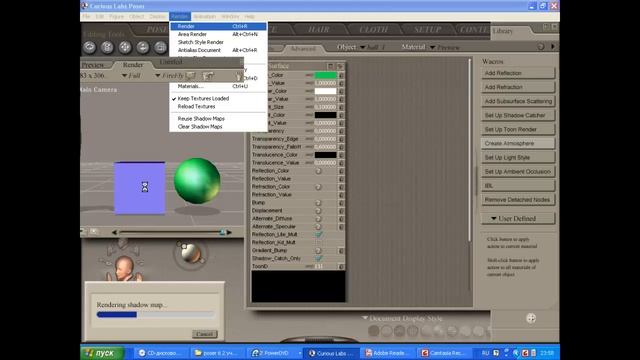Image resolution: width=640 pixels, height=360 pixels.
Task: Select the Rotate editing tool
Action: click(x=89, y=47)
